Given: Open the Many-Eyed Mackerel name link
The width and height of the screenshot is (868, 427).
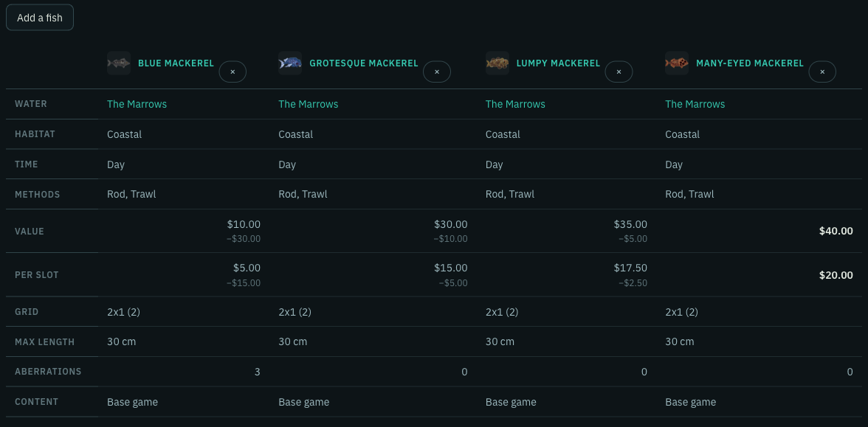Looking at the screenshot, I should [750, 63].
